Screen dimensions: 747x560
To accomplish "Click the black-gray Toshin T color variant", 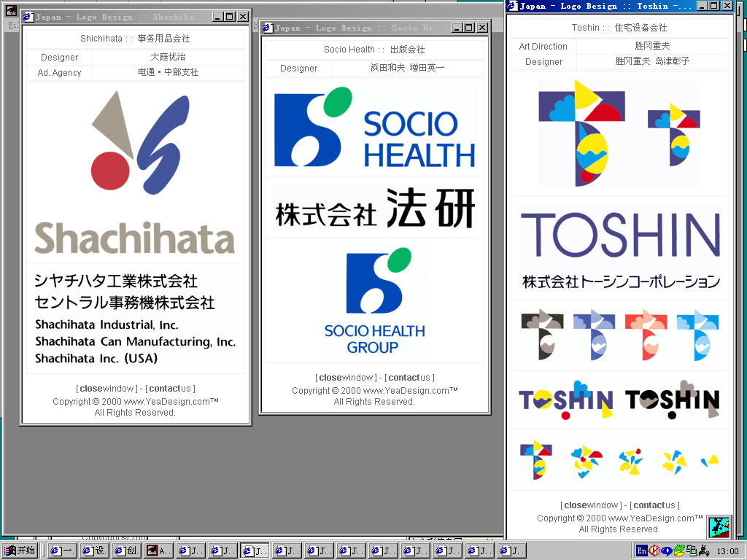I will coord(542,335).
